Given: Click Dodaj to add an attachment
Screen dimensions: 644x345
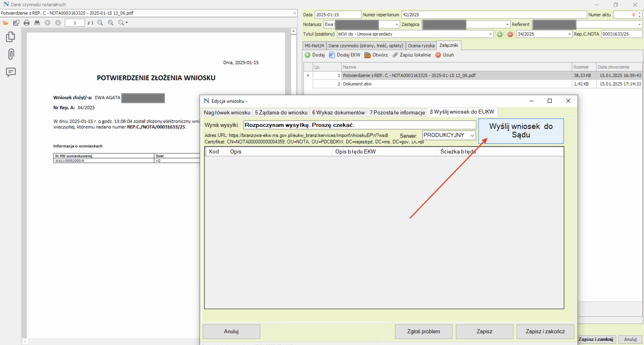Looking at the screenshot, I should coord(315,55).
